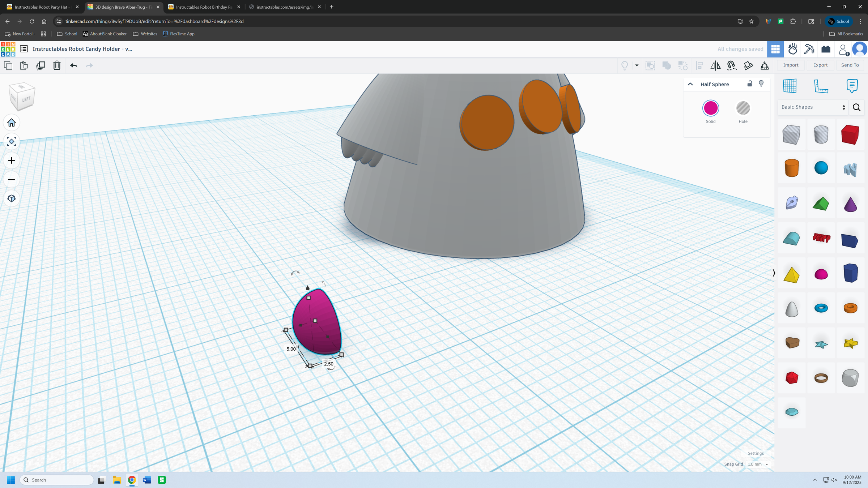Open the design list menu icon
Image resolution: width=868 pixels, height=488 pixels.
(24, 49)
